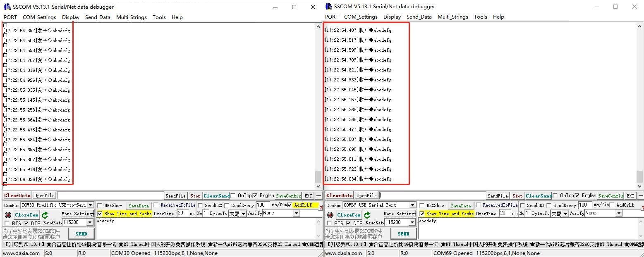This screenshot has width=644, height=257.
Task: Open Help menu in right window
Action: [x=498, y=17]
